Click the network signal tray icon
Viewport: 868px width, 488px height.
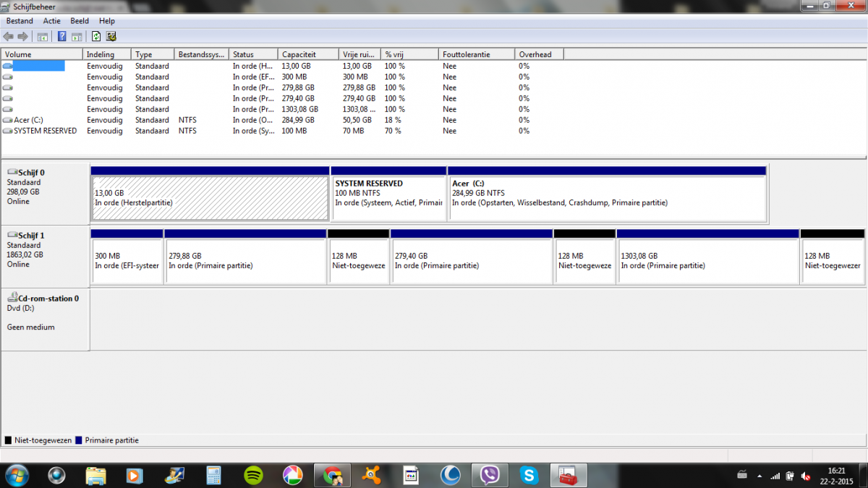[x=775, y=476]
